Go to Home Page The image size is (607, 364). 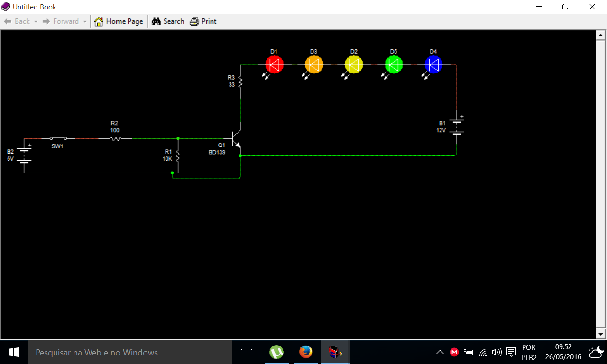(x=119, y=21)
